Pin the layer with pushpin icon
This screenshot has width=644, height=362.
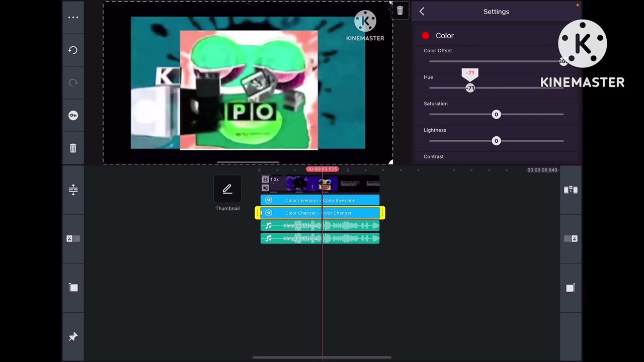pos(73,336)
